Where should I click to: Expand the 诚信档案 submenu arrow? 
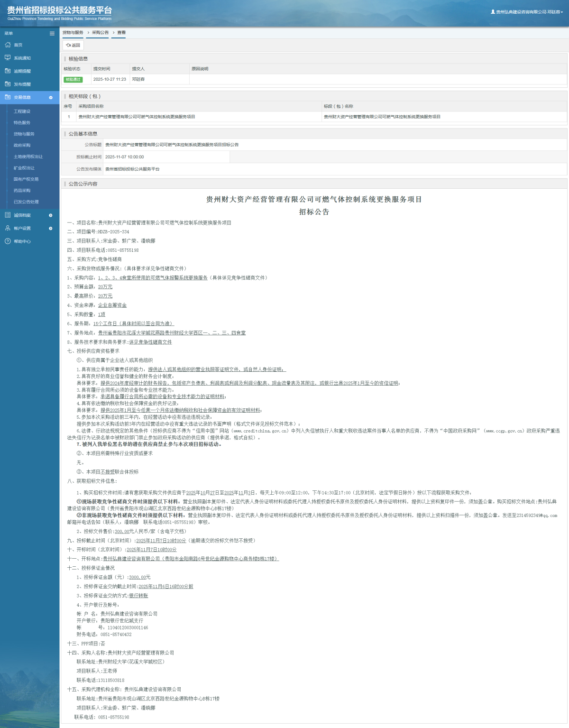51,215
